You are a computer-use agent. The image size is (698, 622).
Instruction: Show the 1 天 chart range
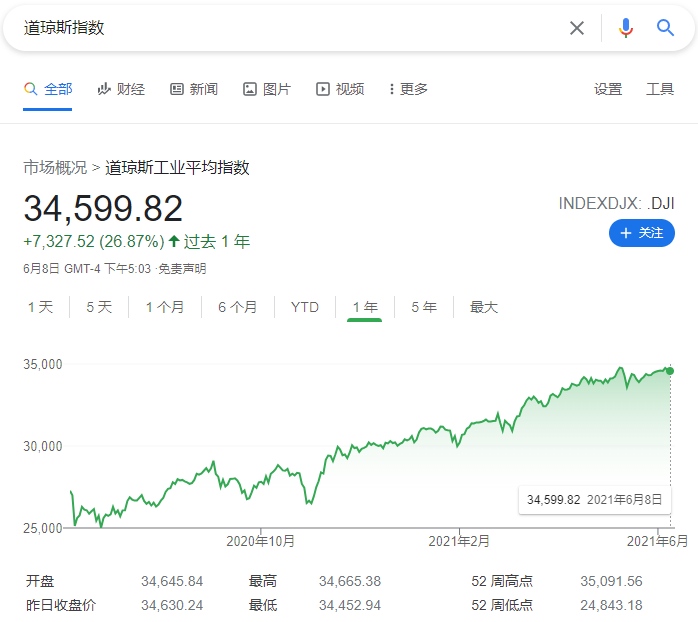coord(41,307)
